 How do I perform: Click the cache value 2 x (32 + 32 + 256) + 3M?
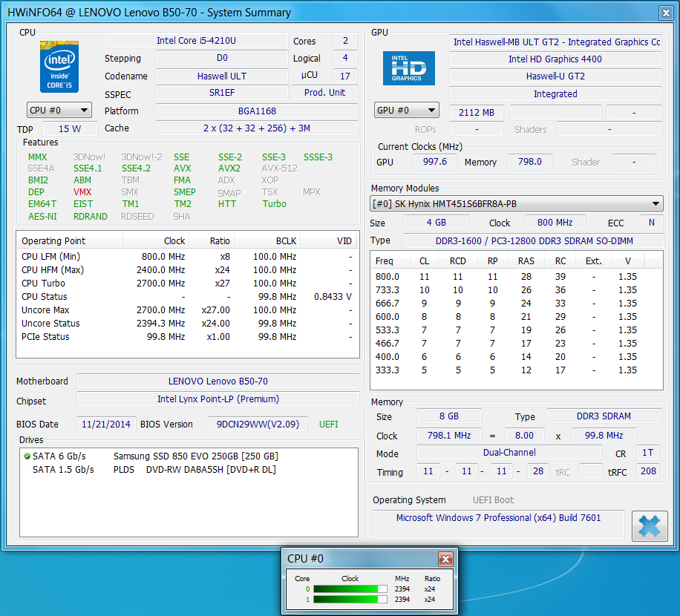(257, 128)
